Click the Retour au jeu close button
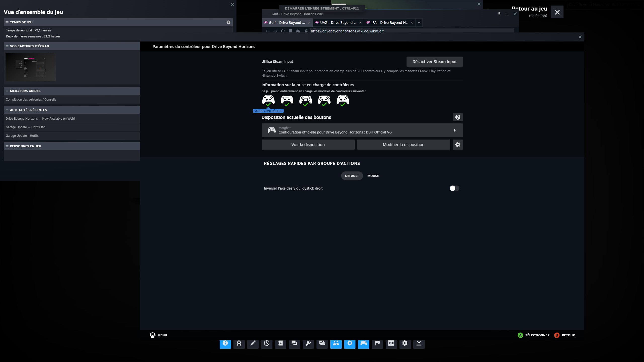644x362 pixels. click(x=557, y=12)
